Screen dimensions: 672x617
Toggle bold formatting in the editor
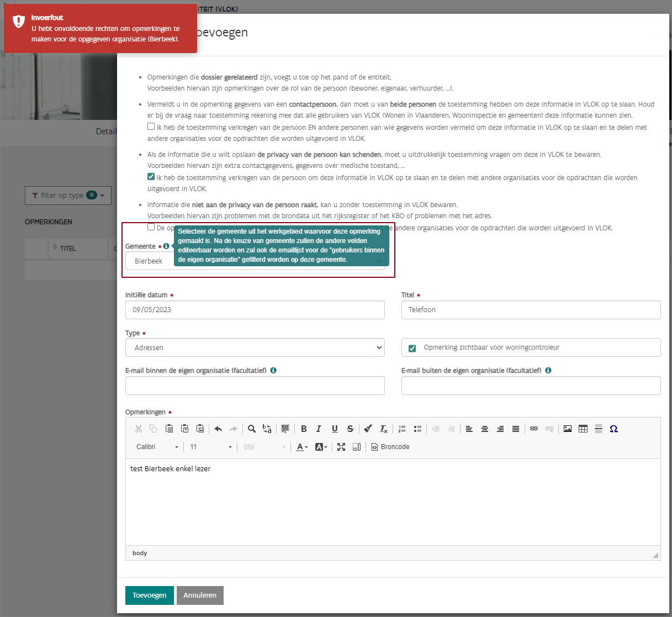click(304, 429)
